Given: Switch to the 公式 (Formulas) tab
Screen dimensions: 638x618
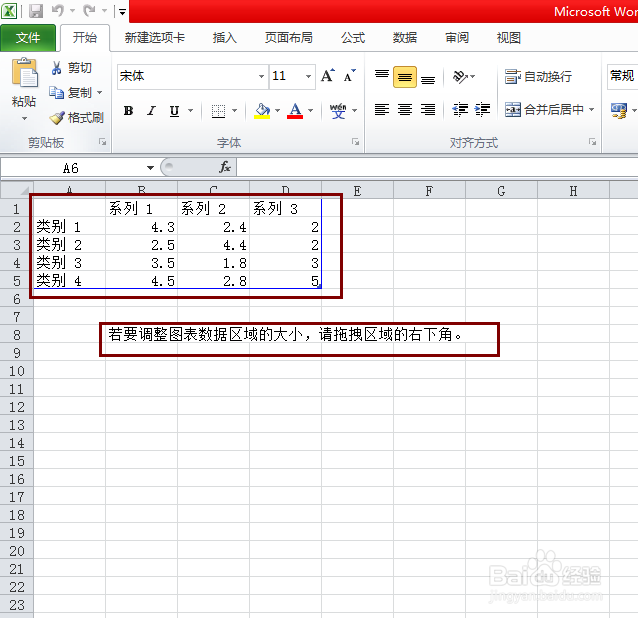Looking at the screenshot, I should point(353,38).
